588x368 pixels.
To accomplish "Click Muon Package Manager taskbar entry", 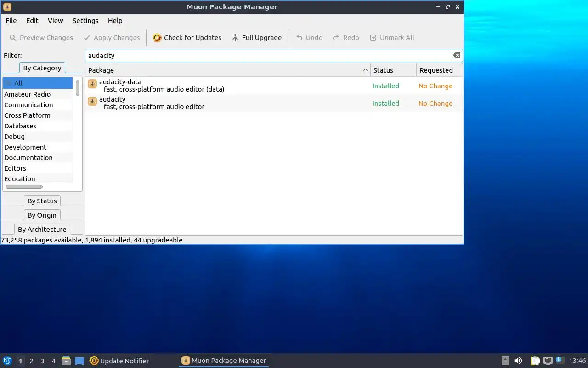I will [224, 361].
